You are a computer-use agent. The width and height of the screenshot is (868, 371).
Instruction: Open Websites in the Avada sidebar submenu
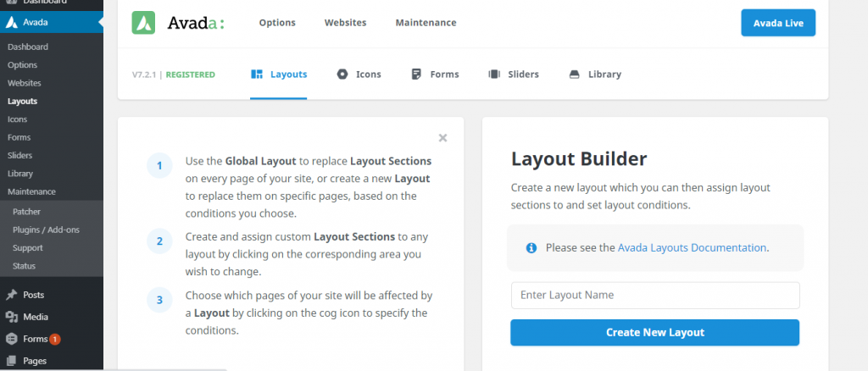click(25, 83)
